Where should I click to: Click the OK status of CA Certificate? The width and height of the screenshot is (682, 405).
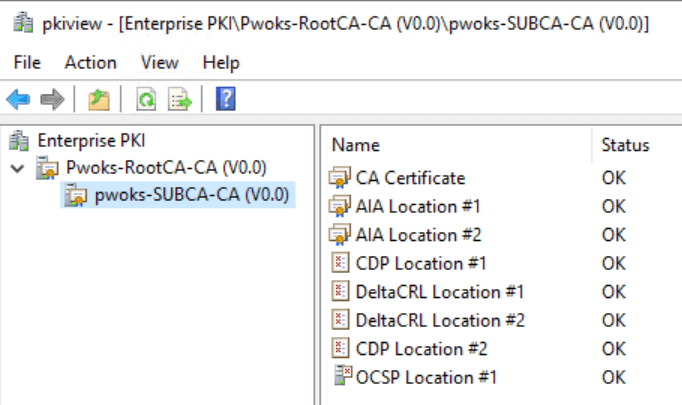[x=614, y=178]
